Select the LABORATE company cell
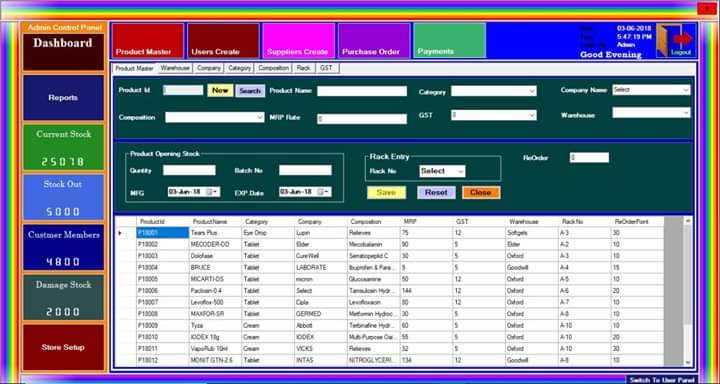720x384 pixels. point(321,267)
